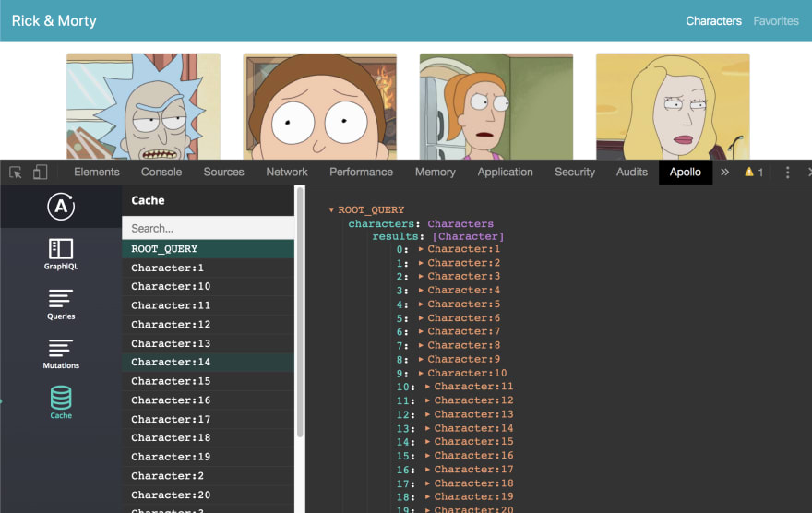Activate the inspect element picker icon

coord(16,173)
